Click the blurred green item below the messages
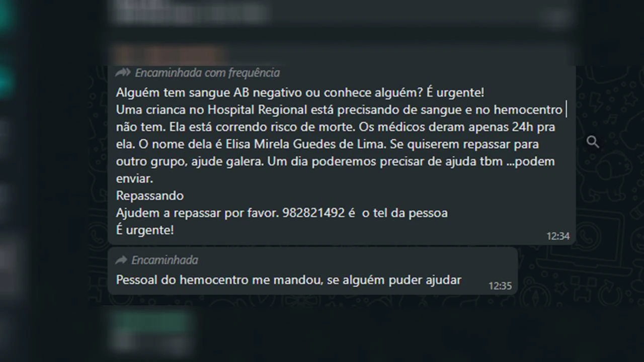 tap(151, 321)
